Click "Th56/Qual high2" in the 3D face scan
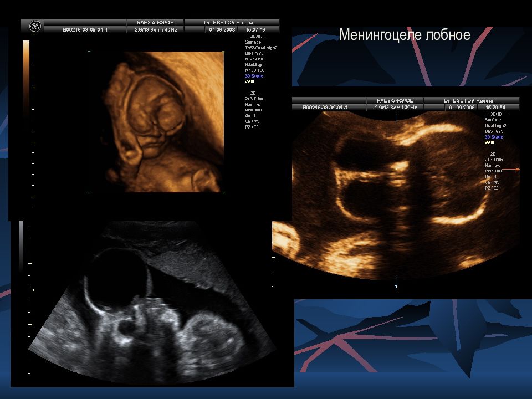 (x=261, y=48)
